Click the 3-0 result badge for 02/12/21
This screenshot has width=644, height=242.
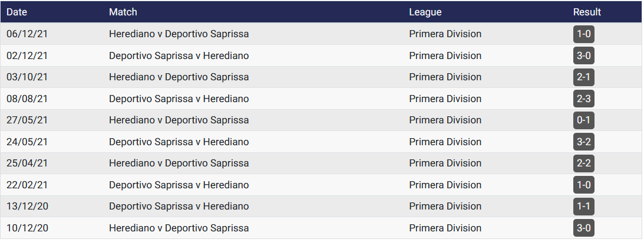(x=583, y=55)
